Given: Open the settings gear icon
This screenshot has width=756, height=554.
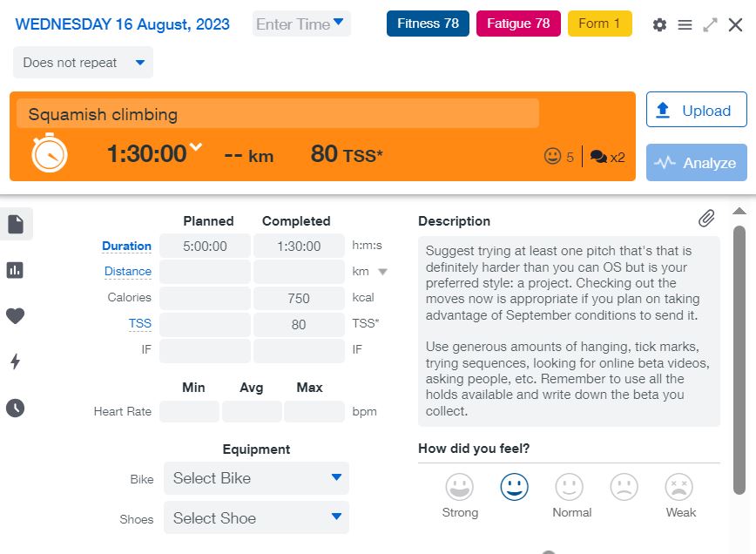Looking at the screenshot, I should pos(659,24).
